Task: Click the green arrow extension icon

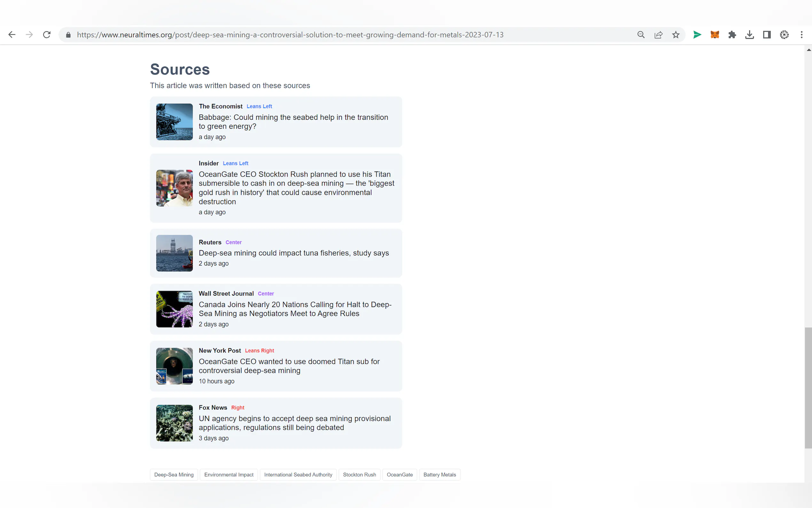Action: 697,35
